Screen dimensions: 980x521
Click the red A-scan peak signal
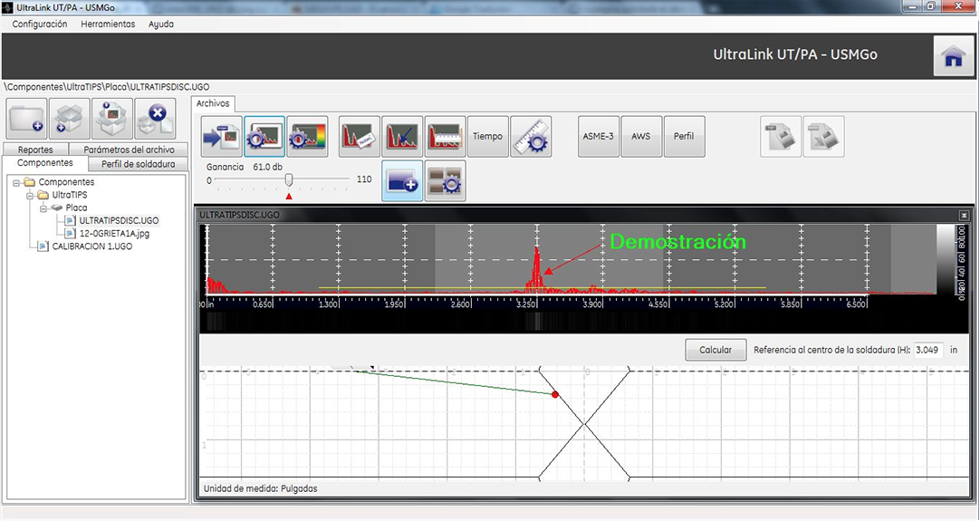coord(536,269)
